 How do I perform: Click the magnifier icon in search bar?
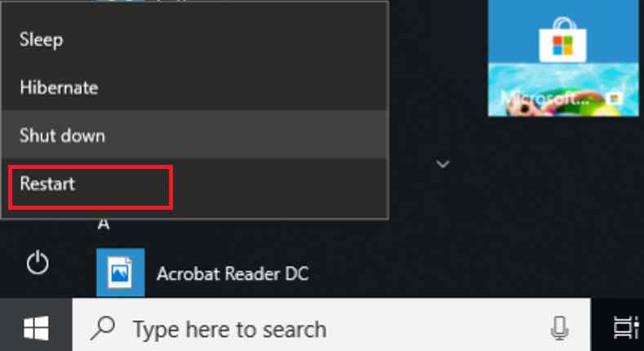103,328
